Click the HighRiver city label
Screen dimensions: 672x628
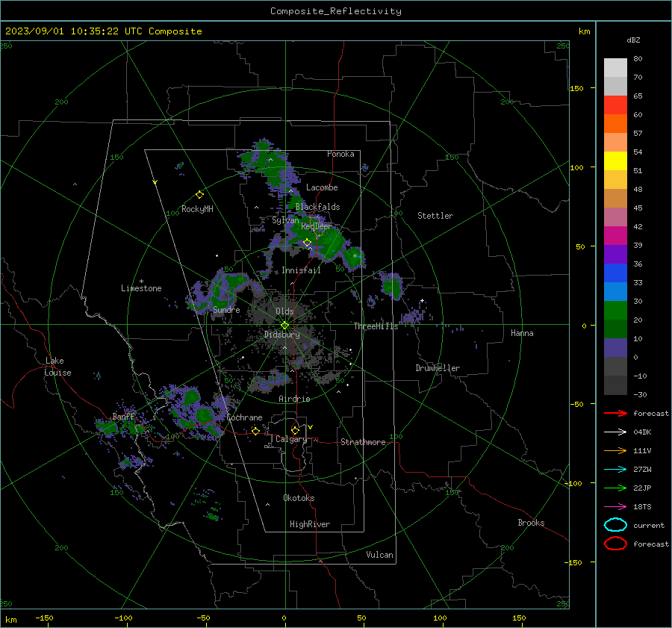coord(310,524)
